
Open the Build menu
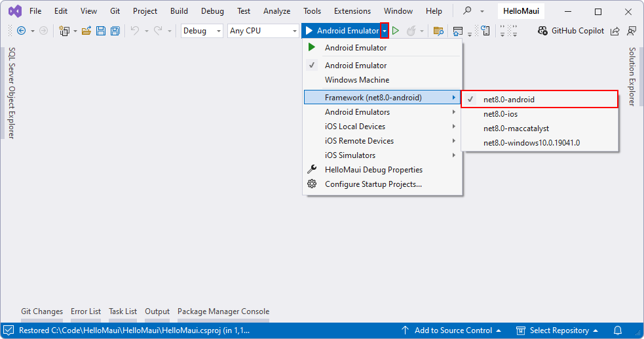pos(179,11)
